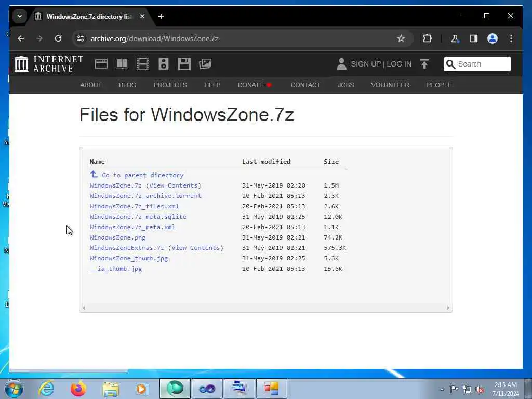Open the HELP menu item
This screenshot has height=399, width=532.
pos(212,85)
